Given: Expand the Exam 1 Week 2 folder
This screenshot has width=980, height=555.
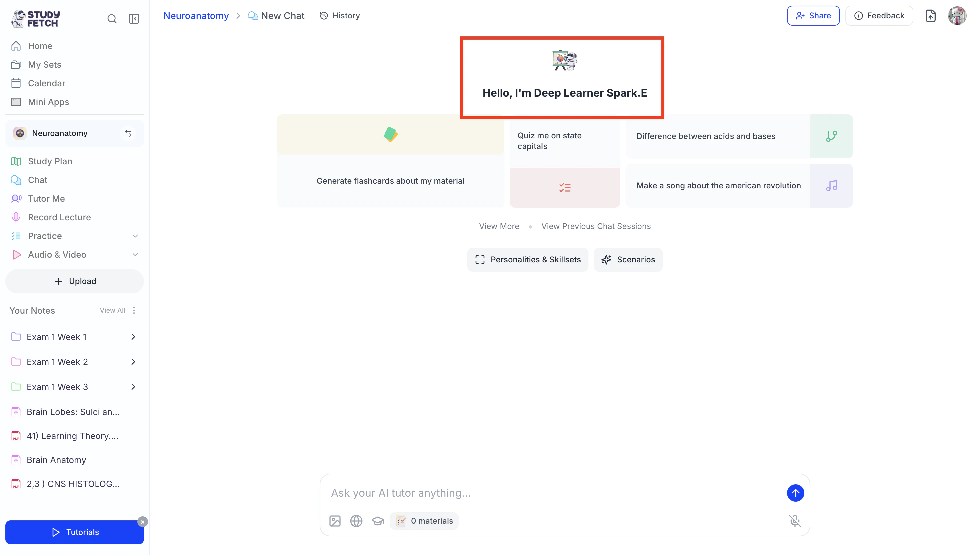Looking at the screenshot, I should tap(133, 362).
